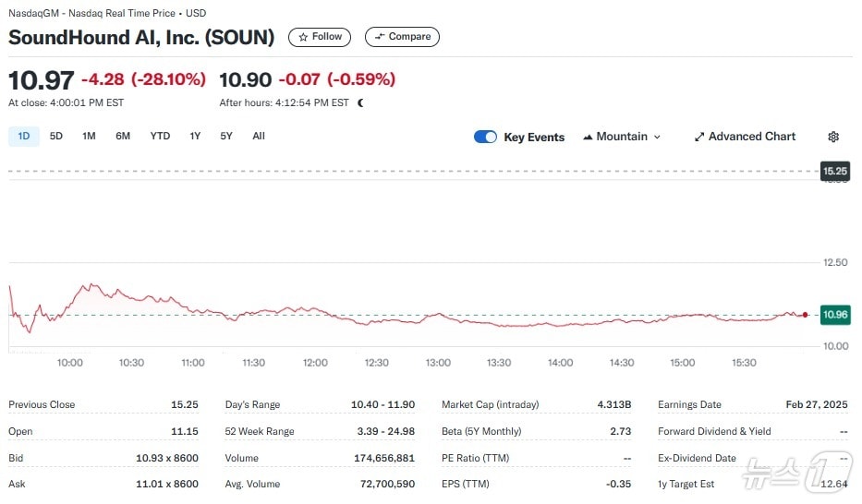Click the after hours price 10.90
Viewport: 862px width, 504px height.
tap(245, 79)
